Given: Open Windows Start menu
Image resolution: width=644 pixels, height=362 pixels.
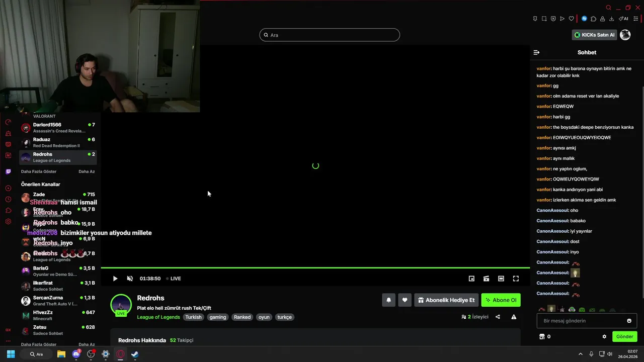Looking at the screenshot, I should (11, 354).
